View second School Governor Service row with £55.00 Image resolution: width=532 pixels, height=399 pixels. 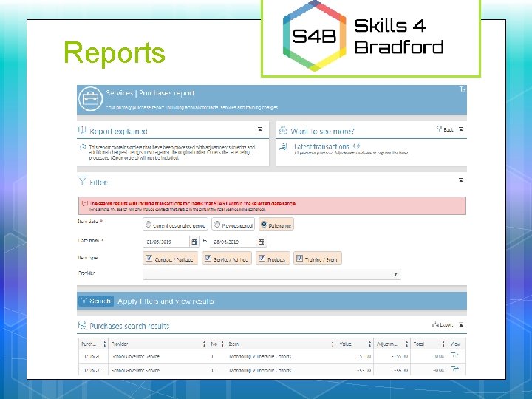click(454, 369)
